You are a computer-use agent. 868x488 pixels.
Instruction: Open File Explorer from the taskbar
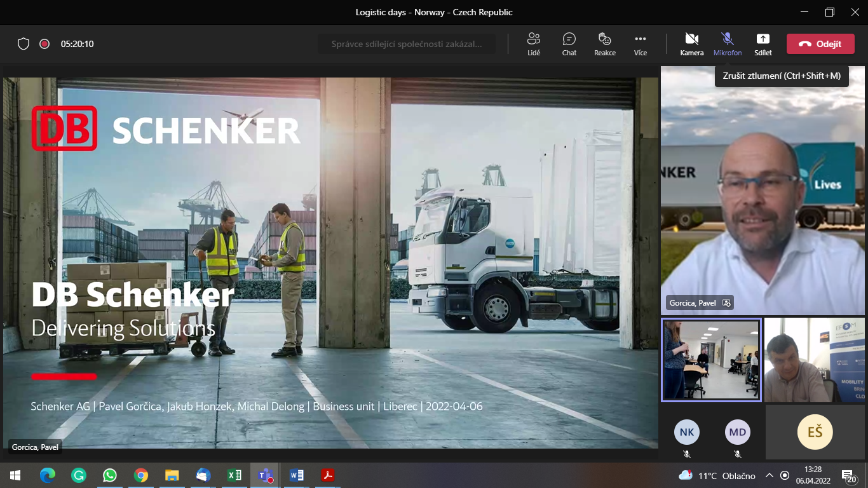[172, 475]
